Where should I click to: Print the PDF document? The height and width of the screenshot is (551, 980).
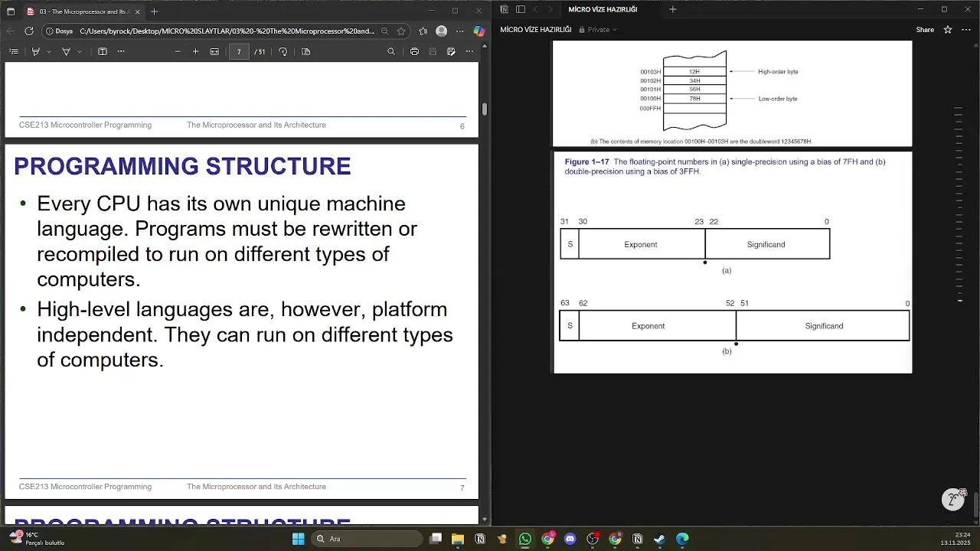414,51
